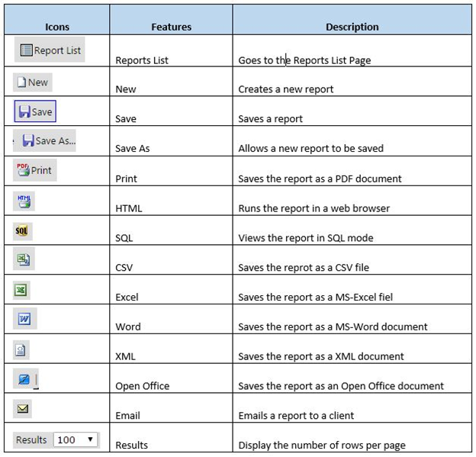Click the XML document icon

22,349
